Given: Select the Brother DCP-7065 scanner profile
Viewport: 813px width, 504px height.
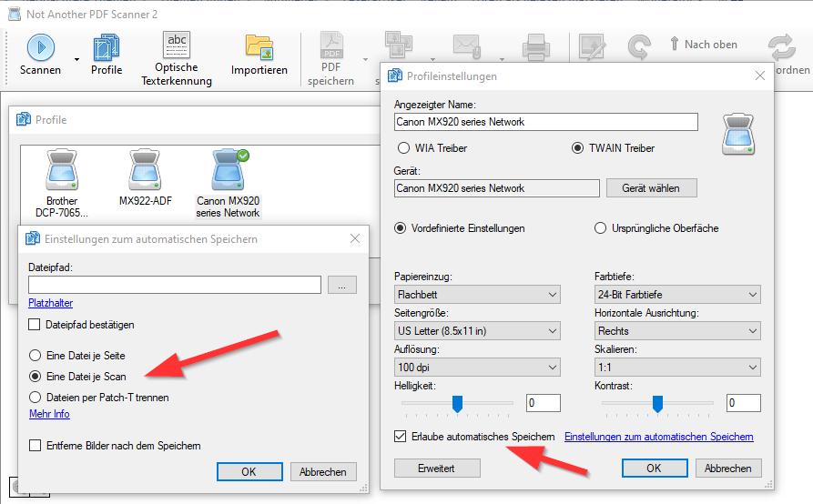Looking at the screenshot, I should 62,184.
